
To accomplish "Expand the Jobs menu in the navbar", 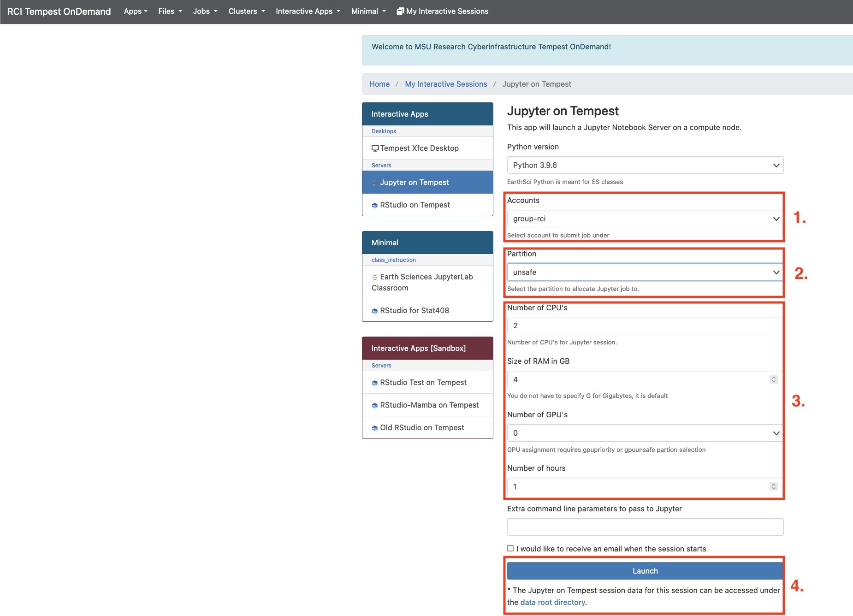I will click(205, 11).
